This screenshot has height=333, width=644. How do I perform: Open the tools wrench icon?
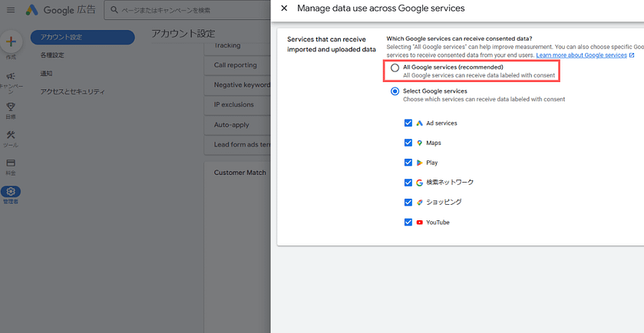point(11,135)
